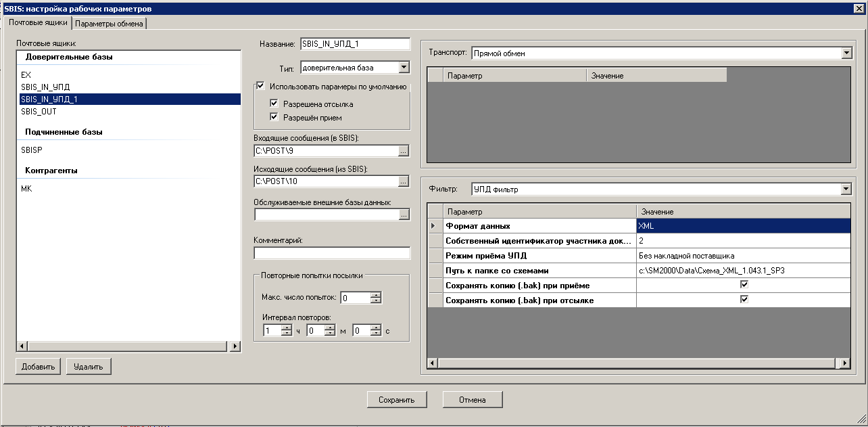Browse folder for Входящие сообщения
Screen dimensions: 868x427
click(404, 151)
